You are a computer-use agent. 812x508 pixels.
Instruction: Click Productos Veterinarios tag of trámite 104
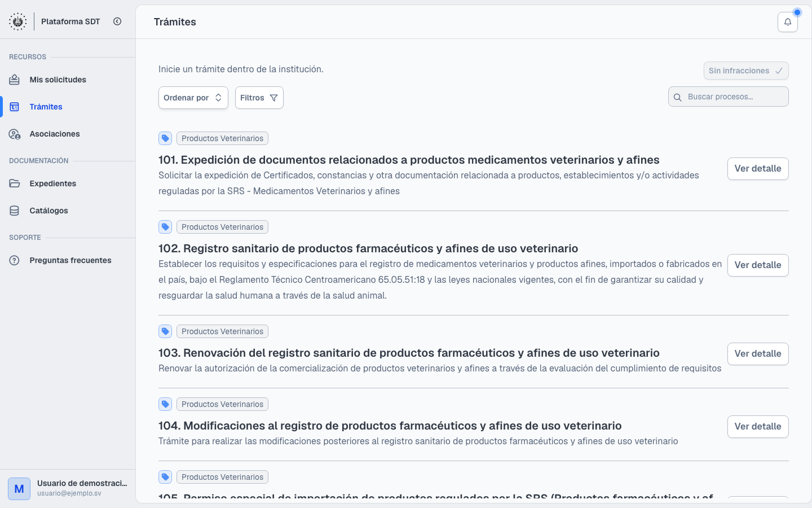222,404
